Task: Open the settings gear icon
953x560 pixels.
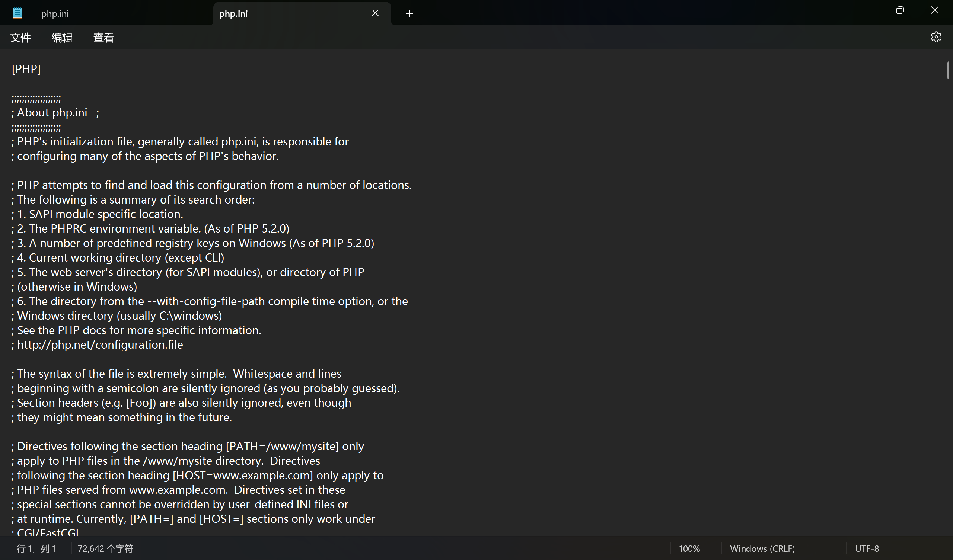Action: [x=936, y=37]
